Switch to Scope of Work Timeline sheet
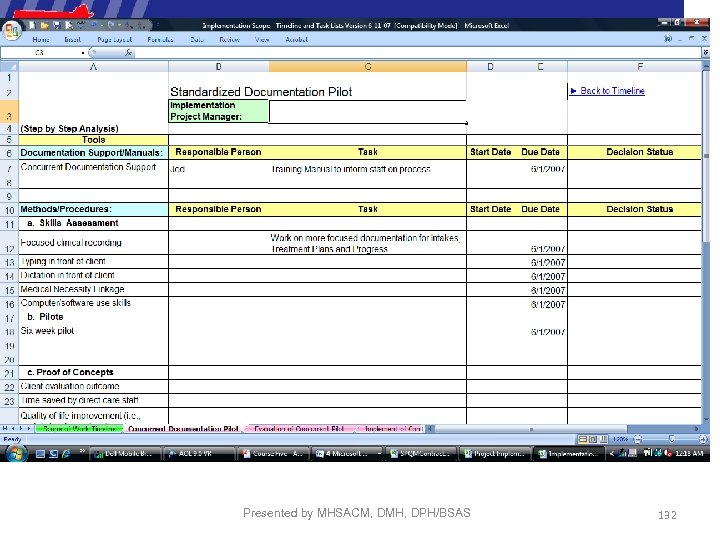720x540 pixels. [x=79, y=428]
